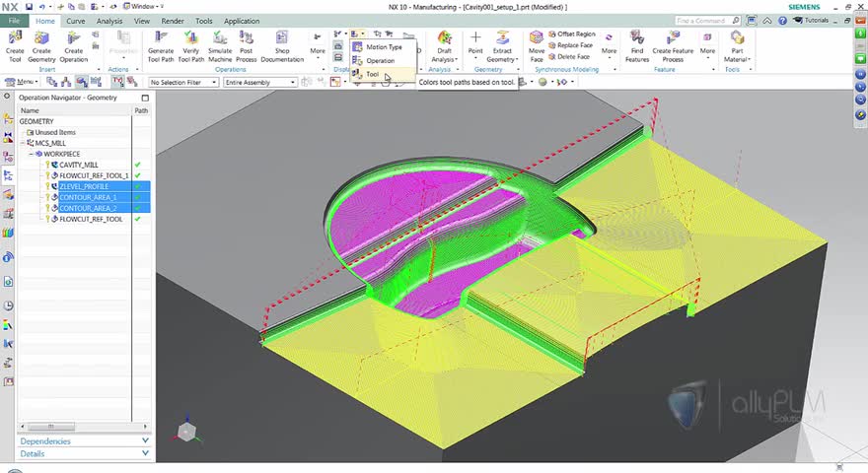
Task: Toggle full screen mode icon
Action: (752, 21)
